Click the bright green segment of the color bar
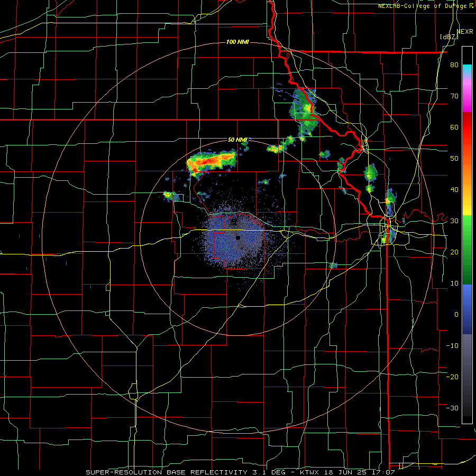 click(x=467, y=231)
